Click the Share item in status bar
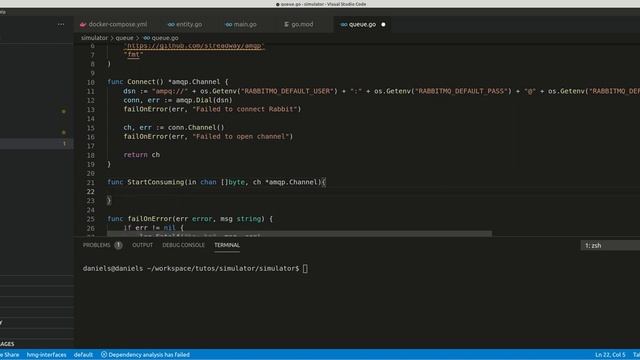Screen dimensions: 640x360 pyautogui.click(x=10, y=355)
